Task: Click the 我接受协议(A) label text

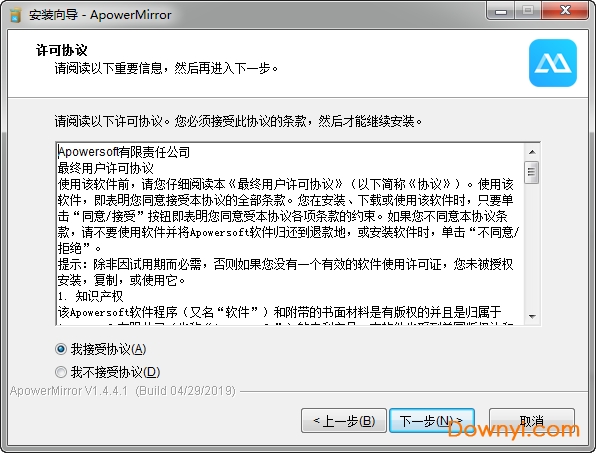Action: click(x=108, y=349)
